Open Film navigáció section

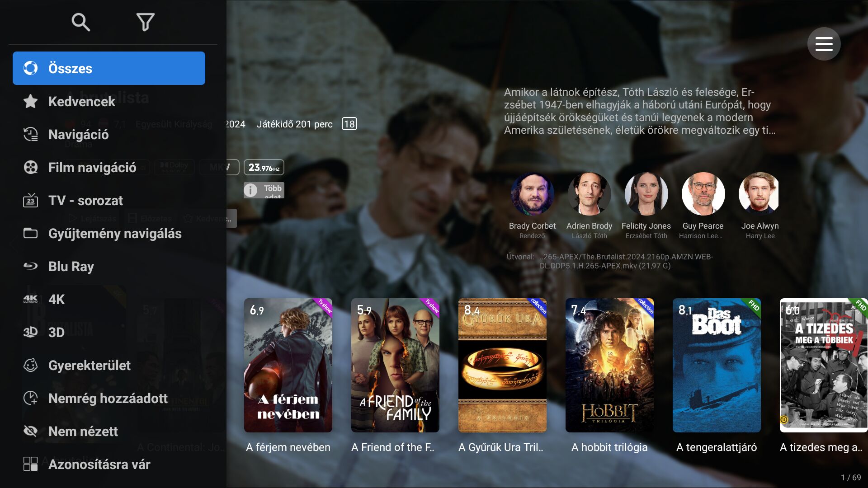pos(109,167)
